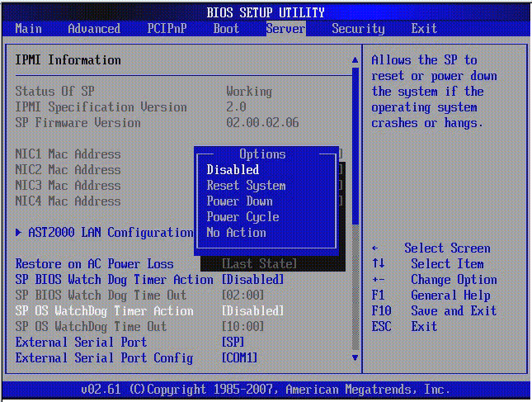
Task: Click the ESC Exit hint
Action: (404, 327)
